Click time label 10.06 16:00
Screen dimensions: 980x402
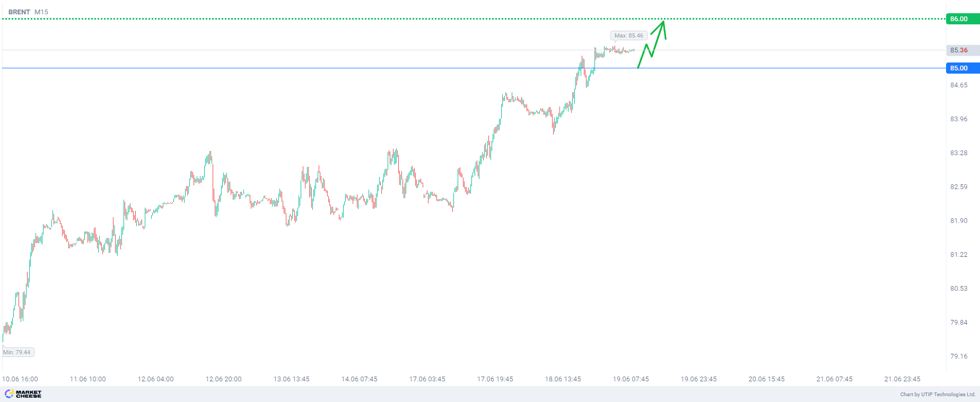click(20, 379)
